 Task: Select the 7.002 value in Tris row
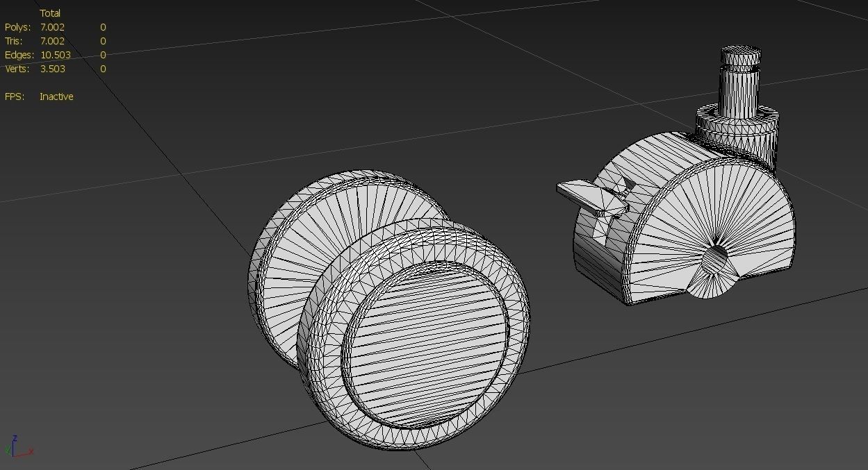(52, 41)
